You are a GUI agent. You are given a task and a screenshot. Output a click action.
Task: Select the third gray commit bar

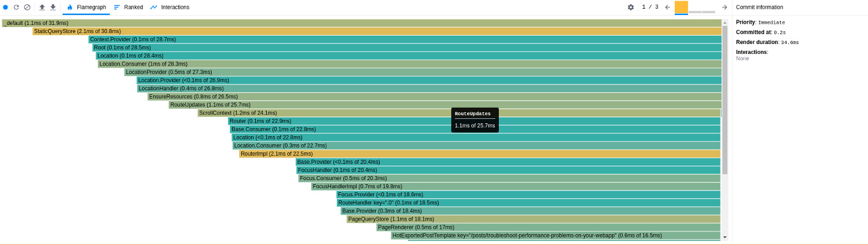tap(709, 12)
